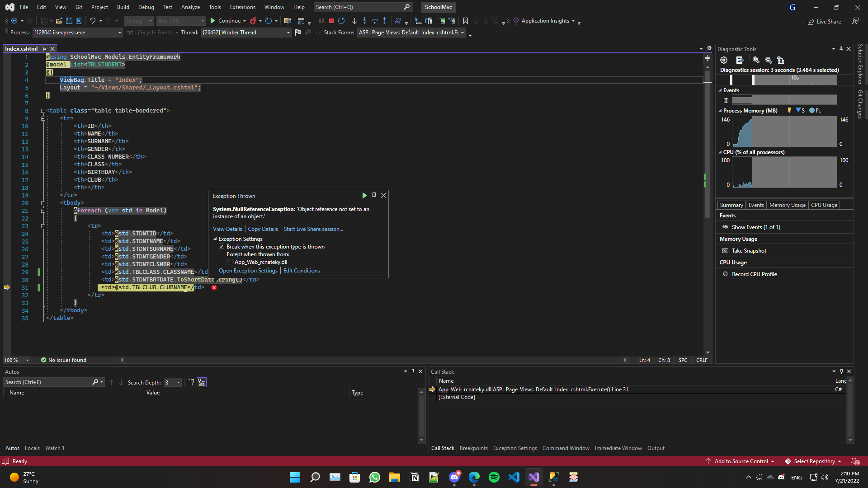
Task: Open the Process iisexpress.exe dropdown
Action: [x=119, y=33]
